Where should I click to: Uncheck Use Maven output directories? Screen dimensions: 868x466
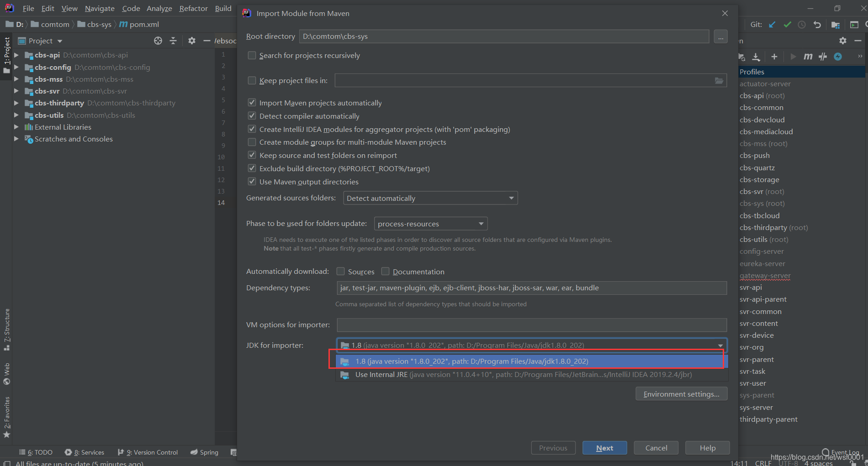pyautogui.click(x=252, y=182)
